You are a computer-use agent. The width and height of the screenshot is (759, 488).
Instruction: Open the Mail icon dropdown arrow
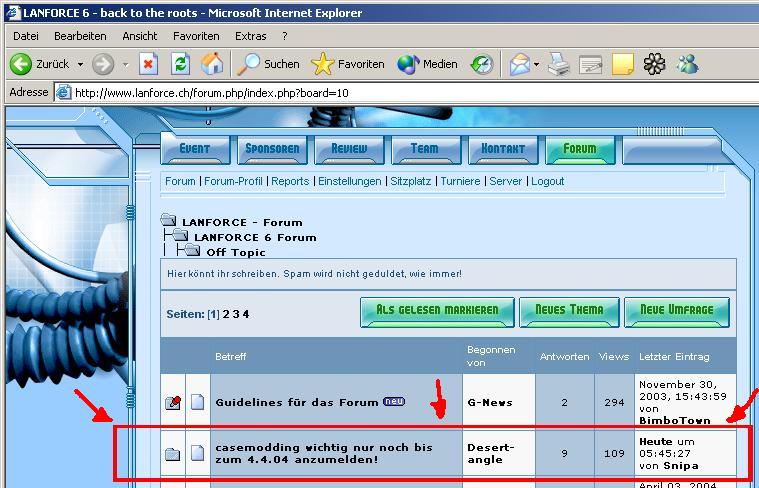point(536,64)
